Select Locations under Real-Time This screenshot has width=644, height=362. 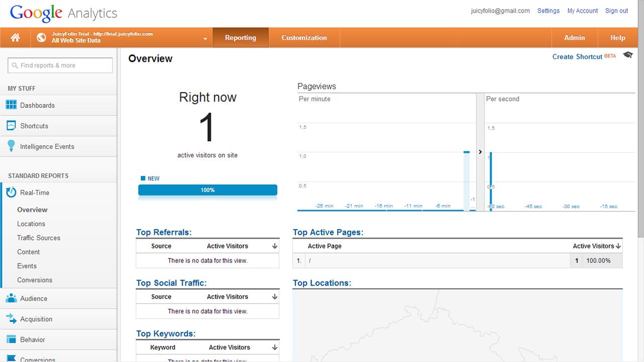[31, 224]
